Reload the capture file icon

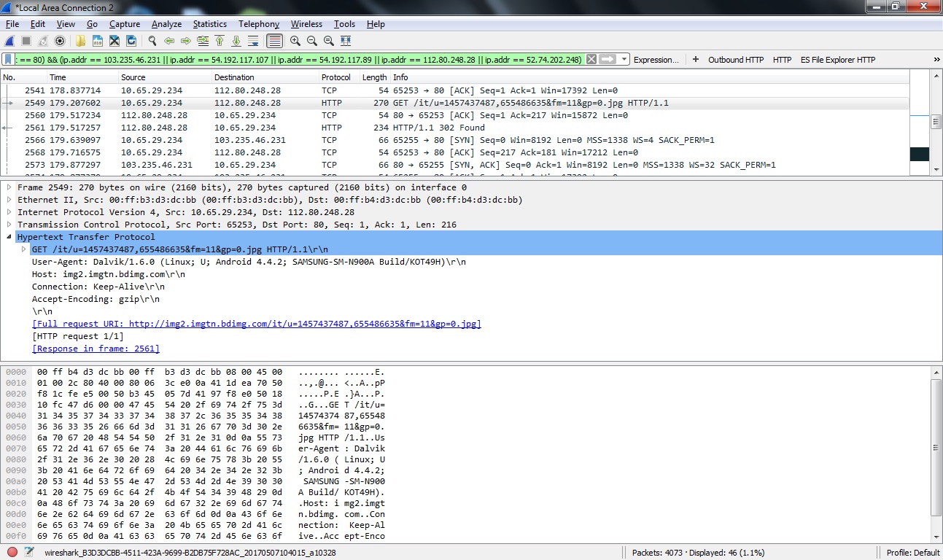[x=131, y=41]
